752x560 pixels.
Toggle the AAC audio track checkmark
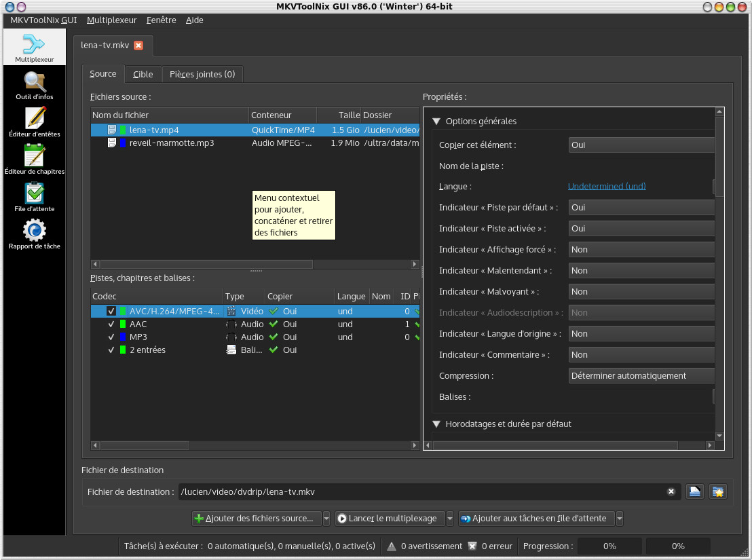(111, 324)
